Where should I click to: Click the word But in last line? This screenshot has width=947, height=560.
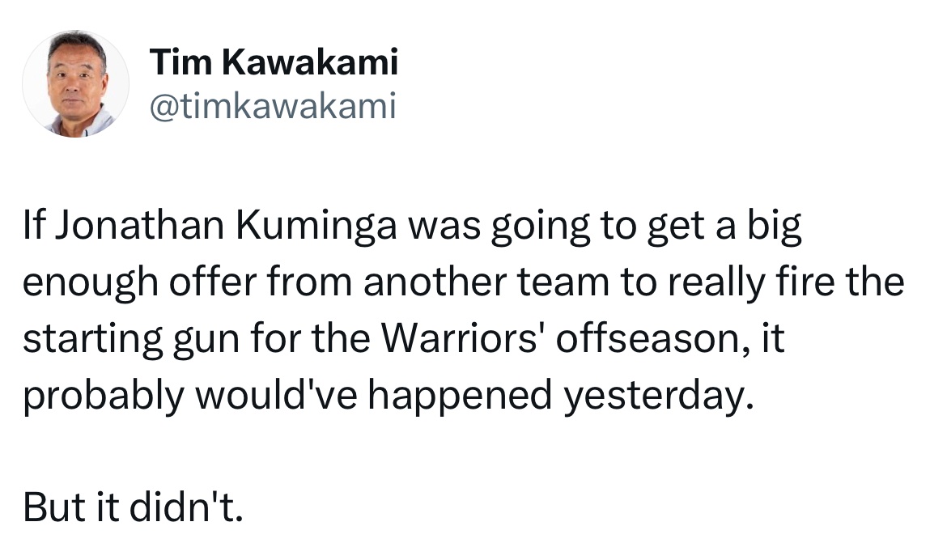tap(54, 507)
